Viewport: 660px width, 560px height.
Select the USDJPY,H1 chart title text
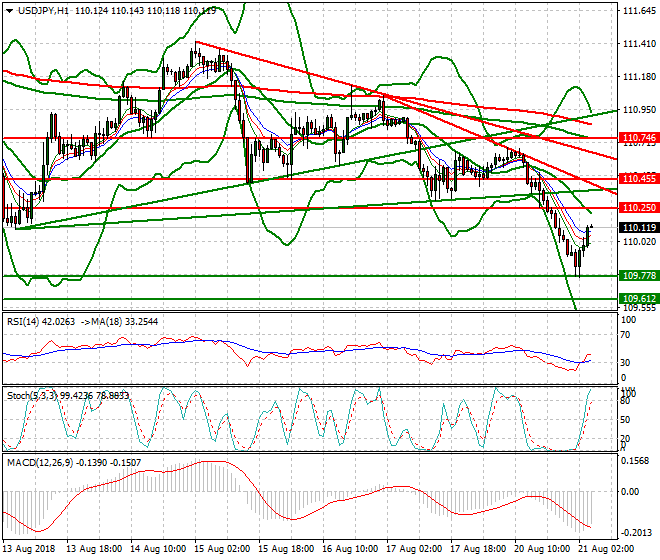43,11
